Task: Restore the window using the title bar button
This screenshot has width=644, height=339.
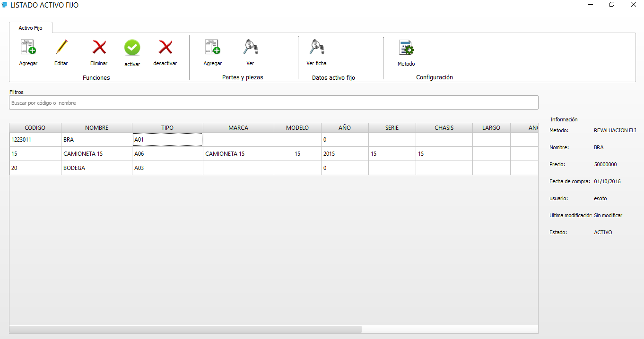Action: click(x=612, y=5)
